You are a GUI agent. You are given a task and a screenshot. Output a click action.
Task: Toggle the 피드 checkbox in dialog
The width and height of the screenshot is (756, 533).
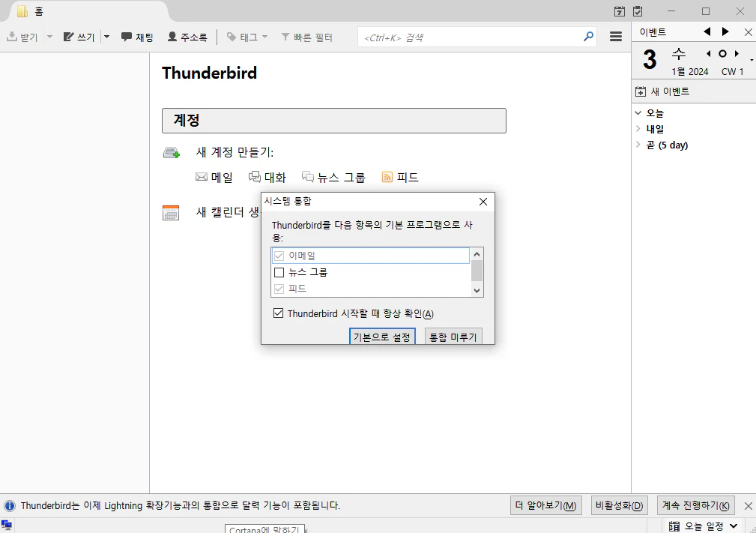coord(279,289)
